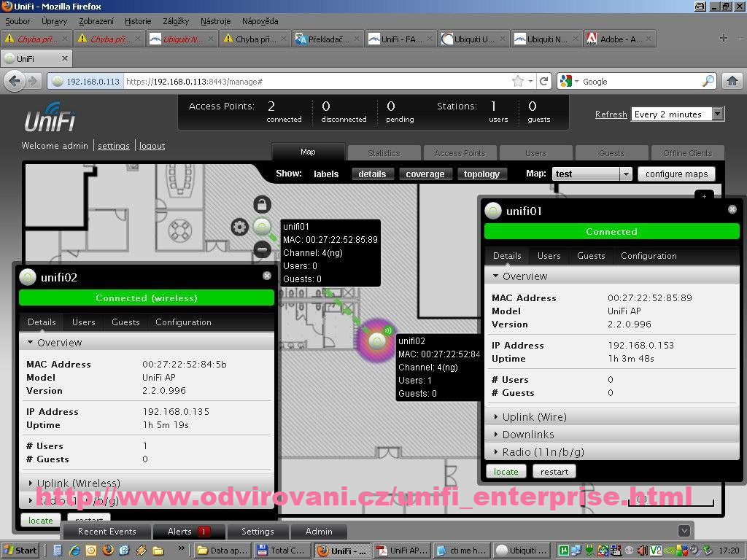Screen dimensions: 747x560
Task: Click the lock icon near unifi01 on map
Action: click(262, 204)
